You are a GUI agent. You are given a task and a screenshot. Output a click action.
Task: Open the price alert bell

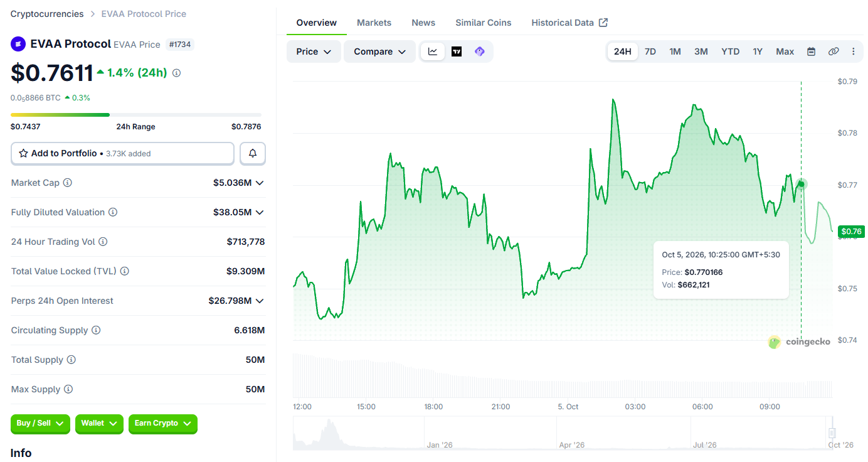[253, 153]
